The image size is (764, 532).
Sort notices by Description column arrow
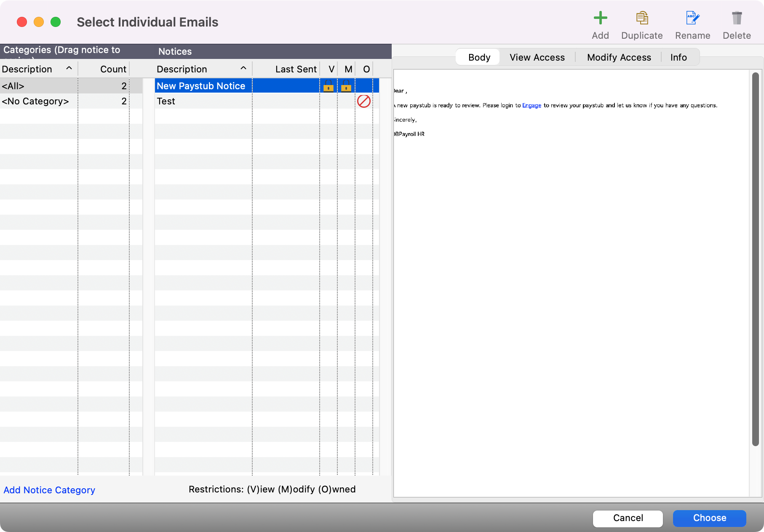(x=243, y=69)
